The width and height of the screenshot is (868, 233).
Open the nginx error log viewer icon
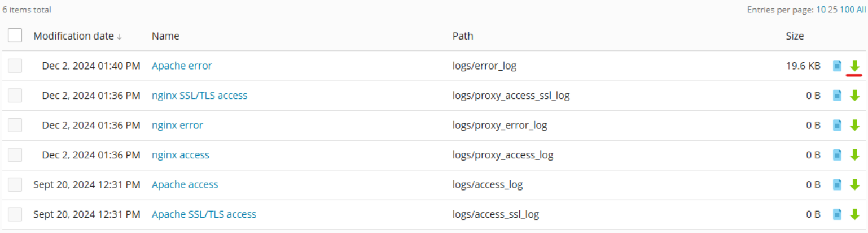point(838,125)
